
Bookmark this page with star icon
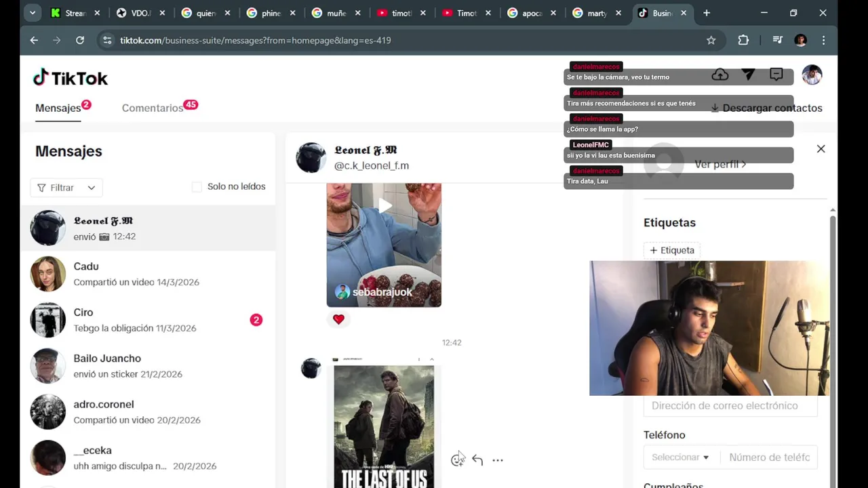[711, 40]
